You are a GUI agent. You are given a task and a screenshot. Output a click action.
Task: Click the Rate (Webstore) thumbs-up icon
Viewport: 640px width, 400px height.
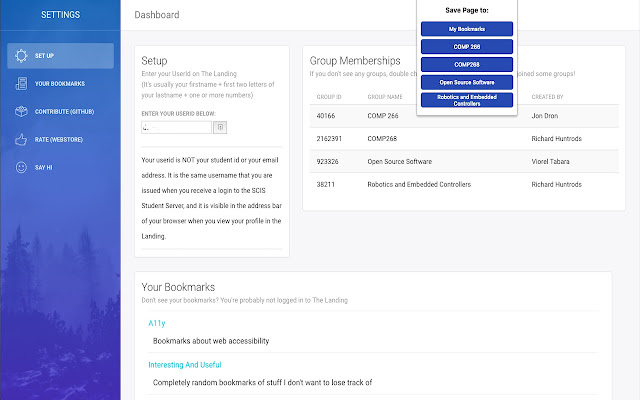tap(22, 139)
